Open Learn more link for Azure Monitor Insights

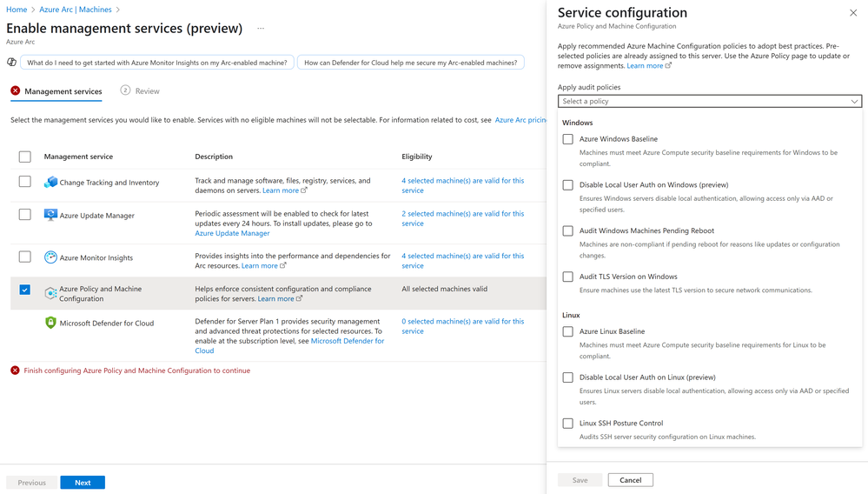263,266
